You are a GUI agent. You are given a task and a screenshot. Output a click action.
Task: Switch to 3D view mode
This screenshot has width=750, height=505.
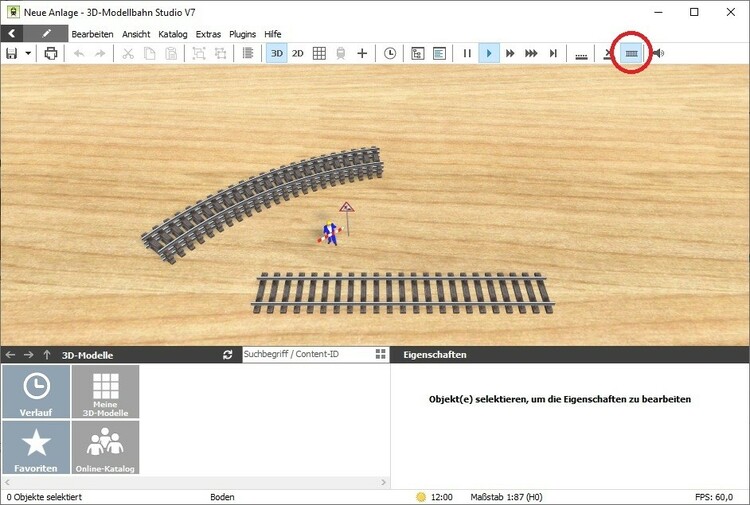(x=276, y=53)
